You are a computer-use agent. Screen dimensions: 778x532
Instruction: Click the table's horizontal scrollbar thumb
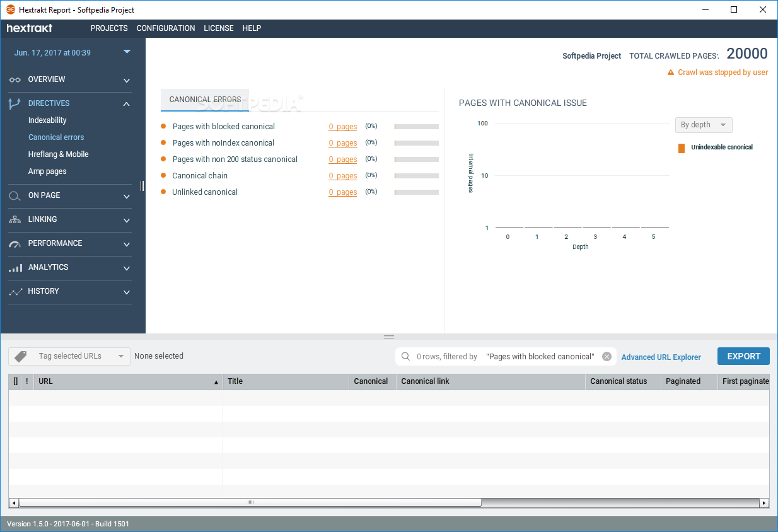coord(250,503)
